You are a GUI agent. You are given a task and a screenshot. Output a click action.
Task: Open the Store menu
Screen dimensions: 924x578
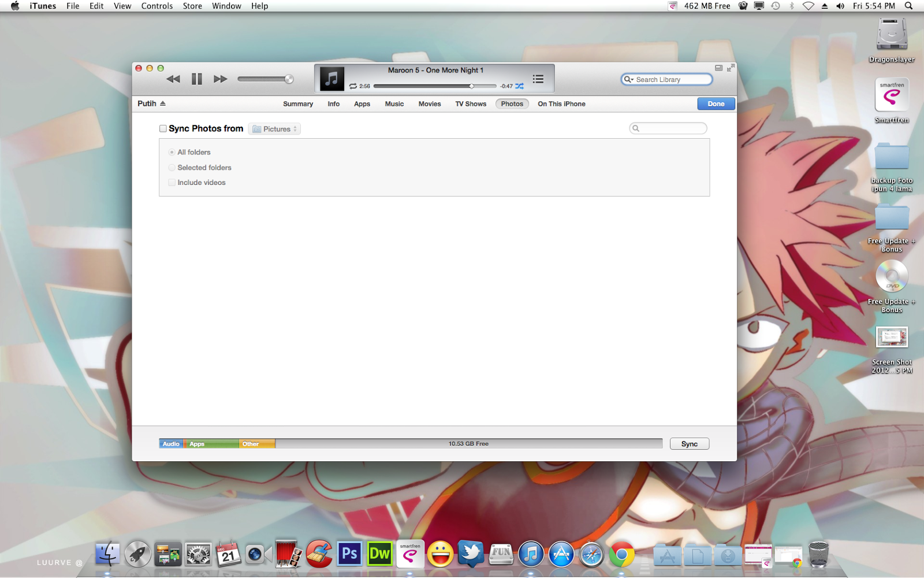coord(192,6)
